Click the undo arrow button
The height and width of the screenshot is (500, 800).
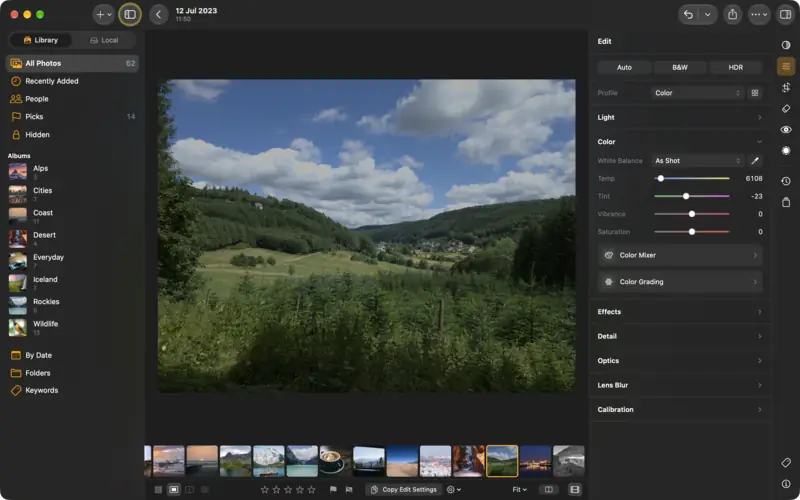point(688,15)
